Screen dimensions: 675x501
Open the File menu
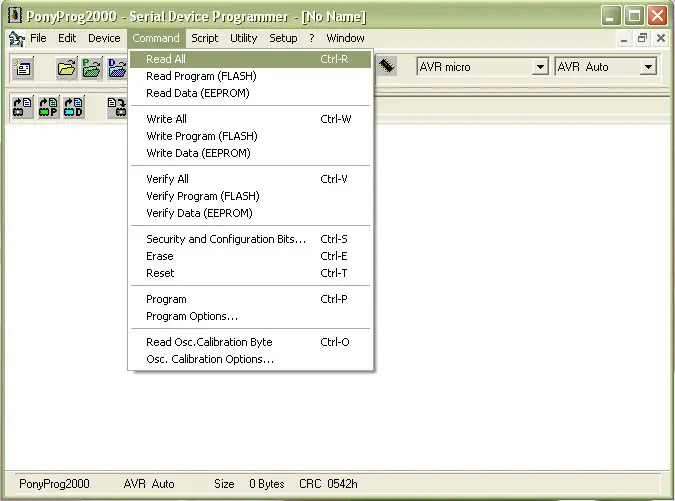[38, 38]
